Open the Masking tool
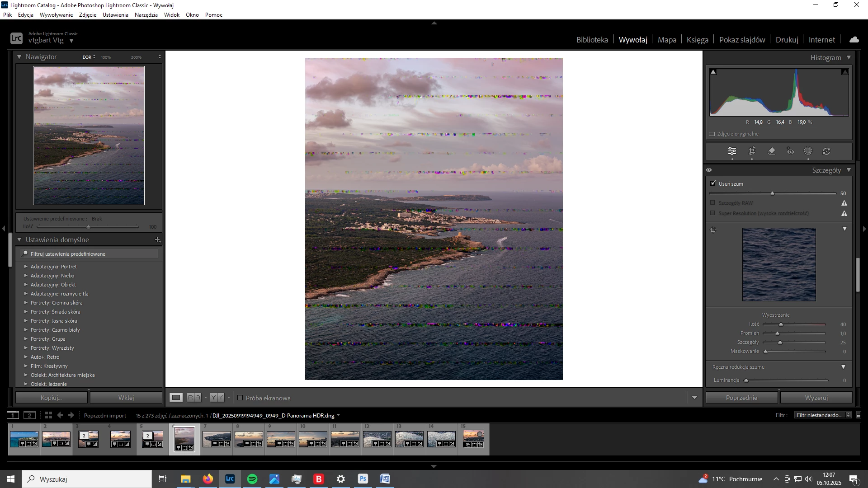The image size is (868, 488). pyautogui.click(x=808, y=151)
